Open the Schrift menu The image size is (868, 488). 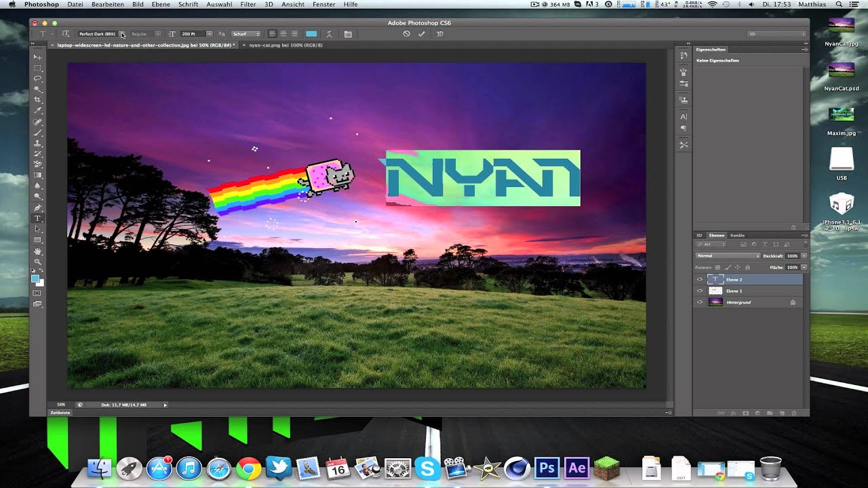[x=189, y=4]
